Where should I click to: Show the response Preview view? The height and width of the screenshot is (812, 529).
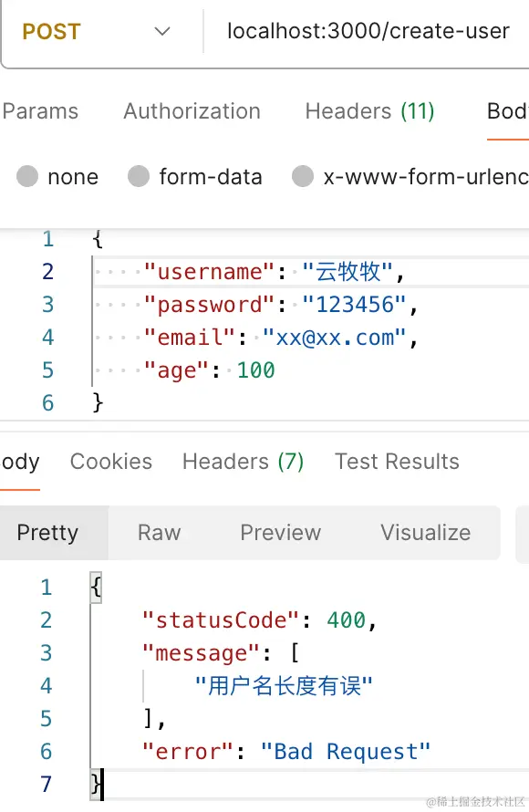281,532
